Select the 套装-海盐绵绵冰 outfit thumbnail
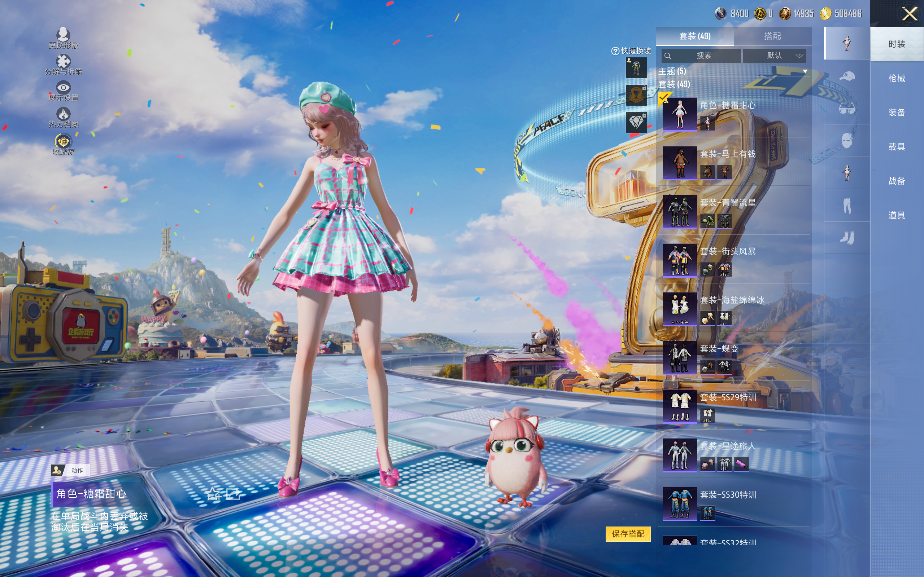The height and width of the screenshot is (577, 924). [680, 308]
